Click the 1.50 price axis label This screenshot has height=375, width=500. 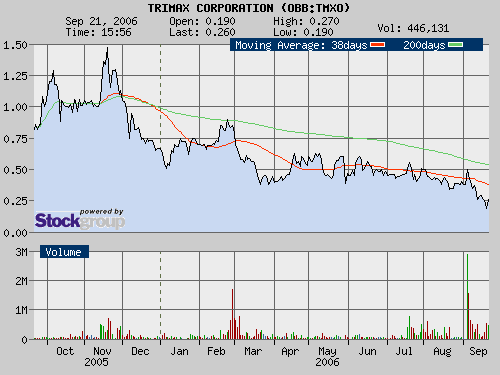(x=15, y=45)
